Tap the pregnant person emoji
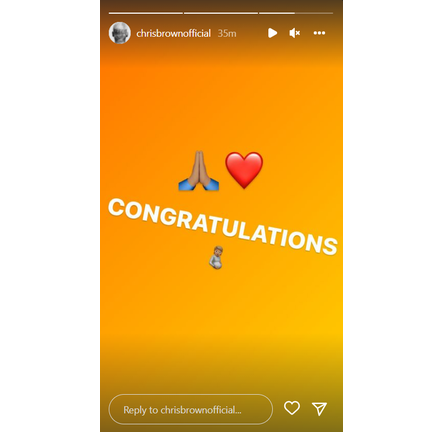443x432 pixels. [x=217, y=258]
